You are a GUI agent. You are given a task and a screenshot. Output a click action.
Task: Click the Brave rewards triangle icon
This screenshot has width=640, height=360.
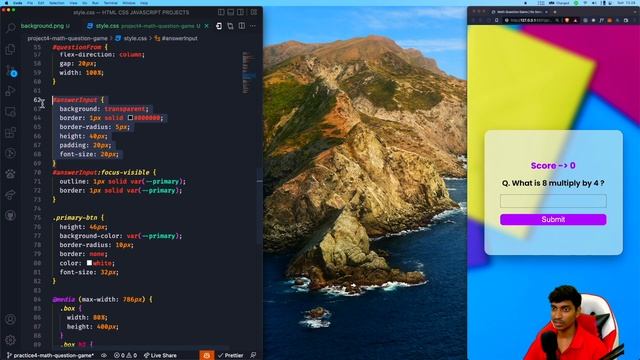click(x=576, y=20)
